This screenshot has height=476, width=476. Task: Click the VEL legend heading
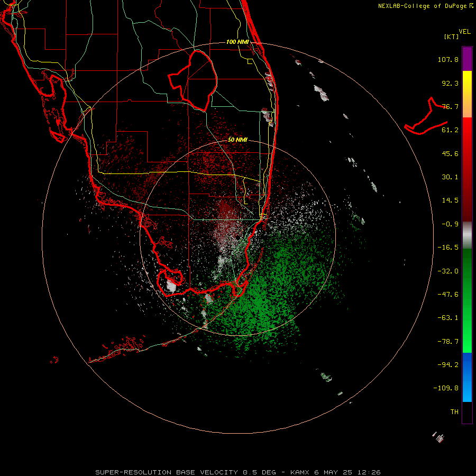pyautogui.click(x=464, y=31)
